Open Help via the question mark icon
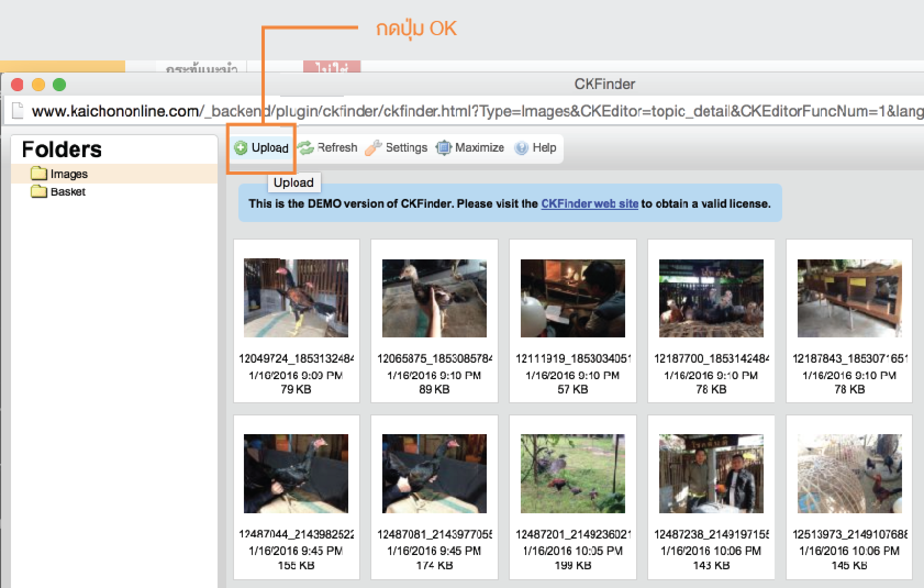Viewport: 924px width, 588px height. (521, 148)
